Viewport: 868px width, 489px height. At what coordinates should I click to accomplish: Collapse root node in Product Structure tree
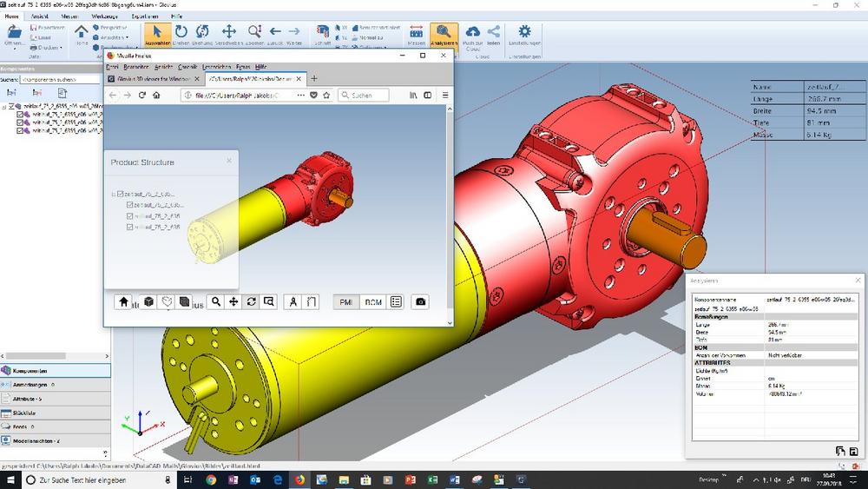click(x=113, y=194)
